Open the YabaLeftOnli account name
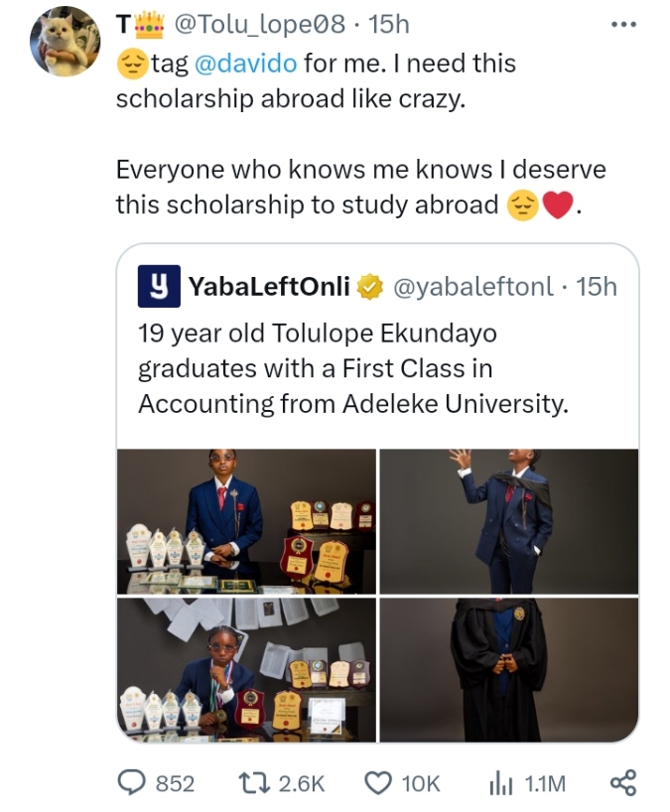This screenshot has height=812, width=670. pyautogui.click(x=268, y=287)
